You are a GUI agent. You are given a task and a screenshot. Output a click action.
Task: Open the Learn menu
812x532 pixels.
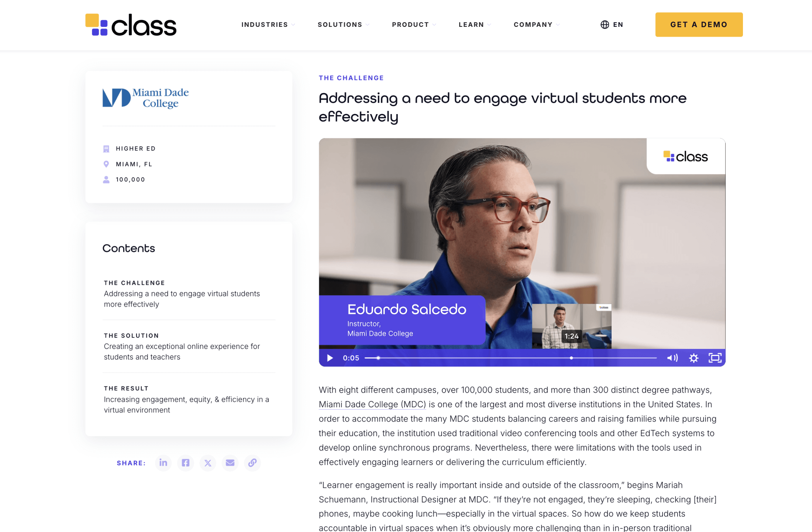(475, 24)
